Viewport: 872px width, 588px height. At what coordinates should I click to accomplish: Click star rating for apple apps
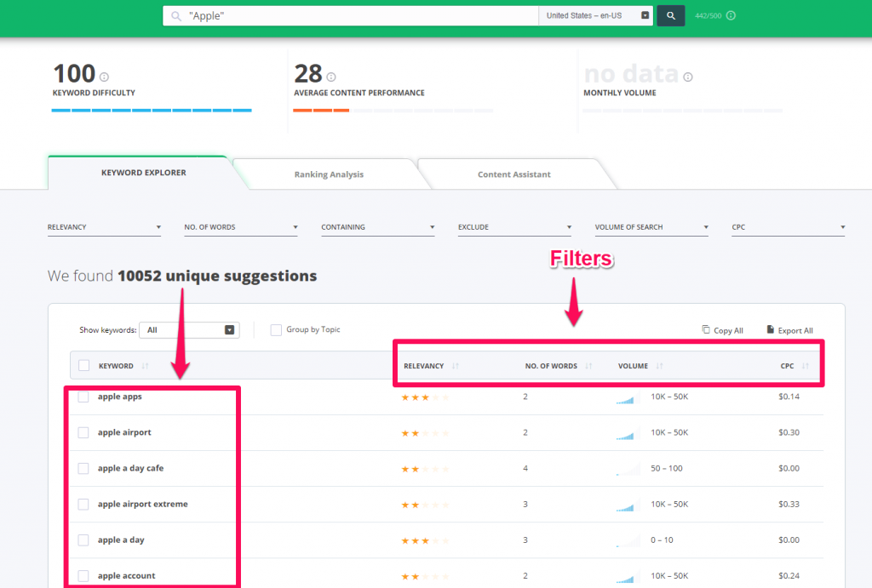(x=426, y=397)
